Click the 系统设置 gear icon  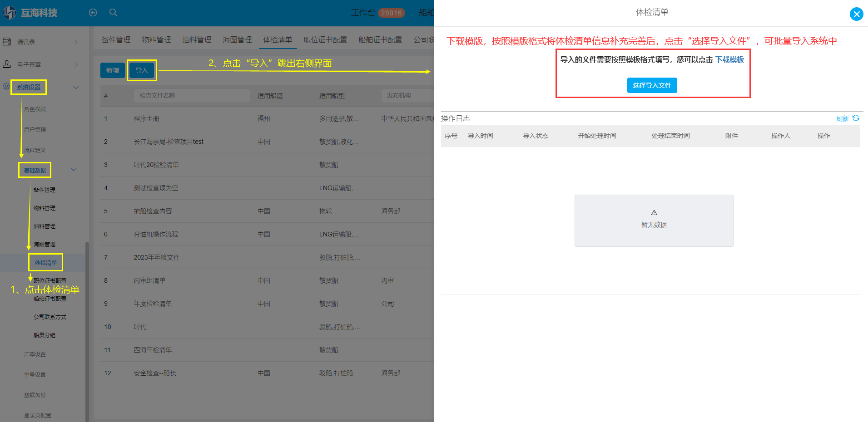pyautogui.click(x=6, y=86)
